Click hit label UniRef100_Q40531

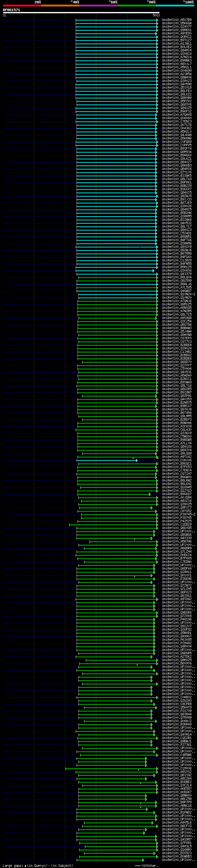[x=176, y=372]
